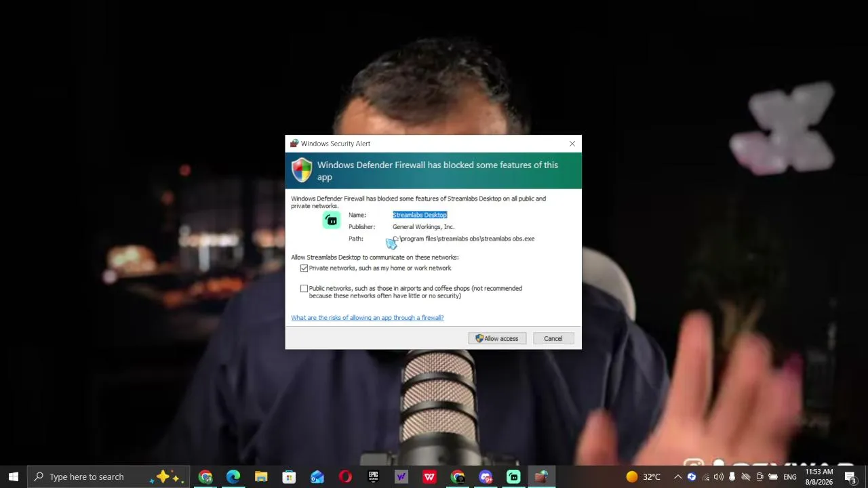Image resolution: width=868 pixels, height=488 pixels.
Task: Uncheck the Private networks checkbox
Action: (x=304, y=268)
